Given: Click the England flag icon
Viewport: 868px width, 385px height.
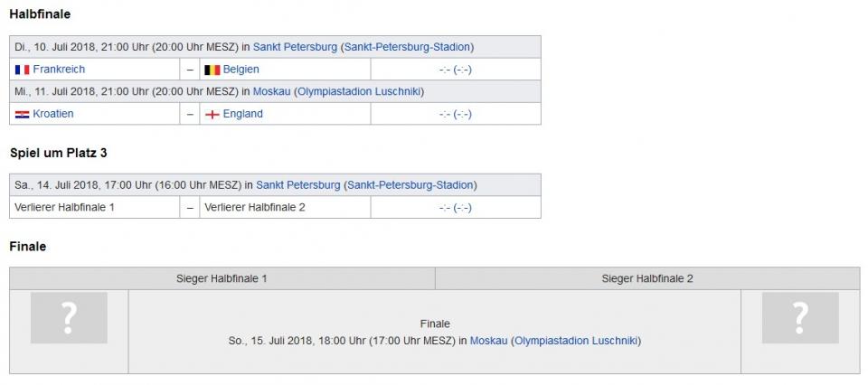Looking at the screenshot, I should point(212,114).
